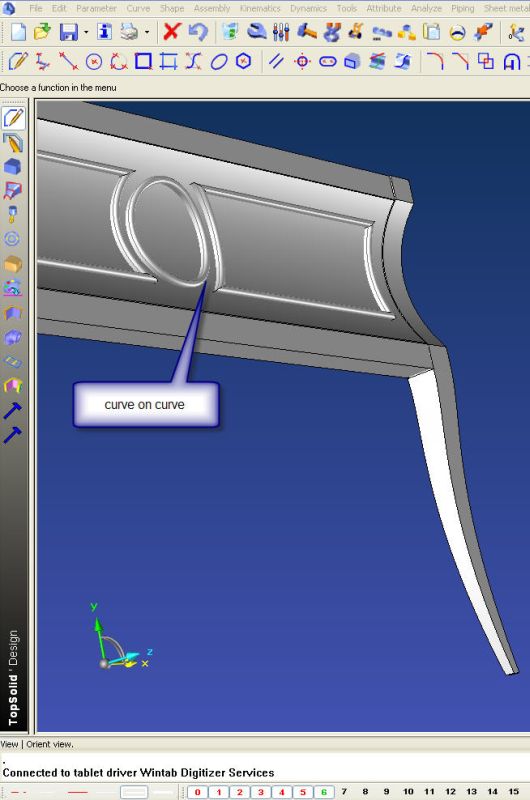Select the spline S-curve tool
The image size is (530, 800).
pyautogui.click(x=194, y=62)
